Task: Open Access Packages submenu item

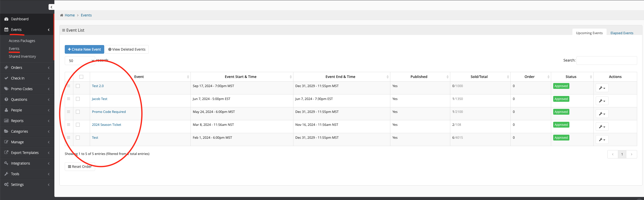Action: click(22, 41)
